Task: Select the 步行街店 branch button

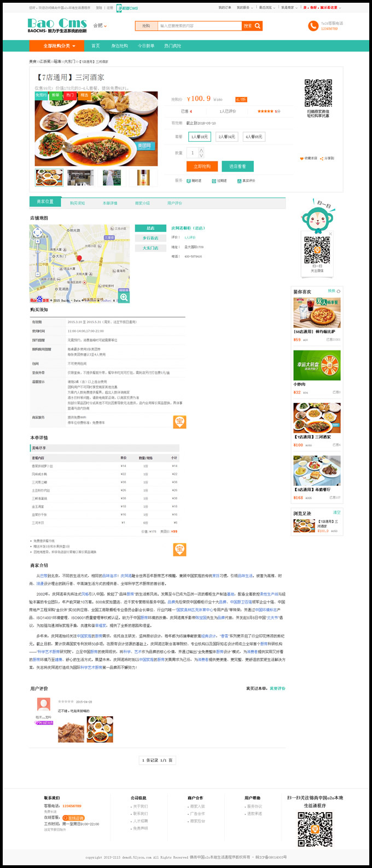Action: point(150,238)
